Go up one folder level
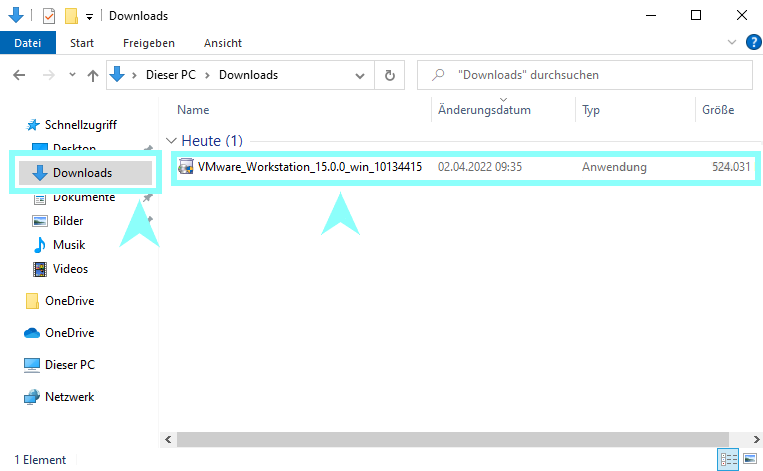Screen dimensions: 763x471 tap(92, 75)
